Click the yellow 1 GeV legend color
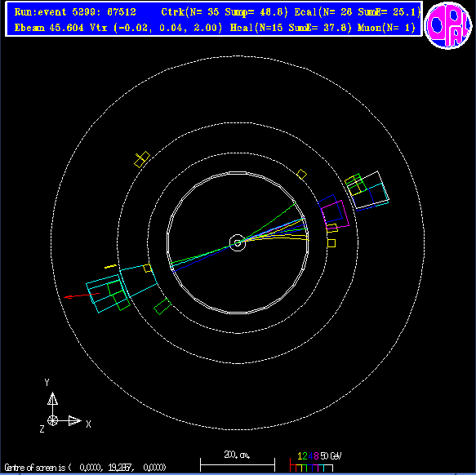The image size is (476, 475). 300,456
